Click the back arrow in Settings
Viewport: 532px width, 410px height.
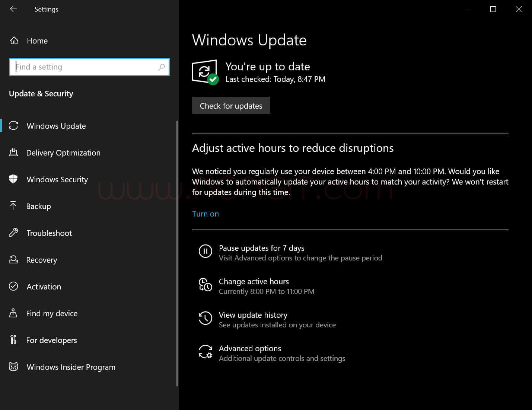[13, 9]
